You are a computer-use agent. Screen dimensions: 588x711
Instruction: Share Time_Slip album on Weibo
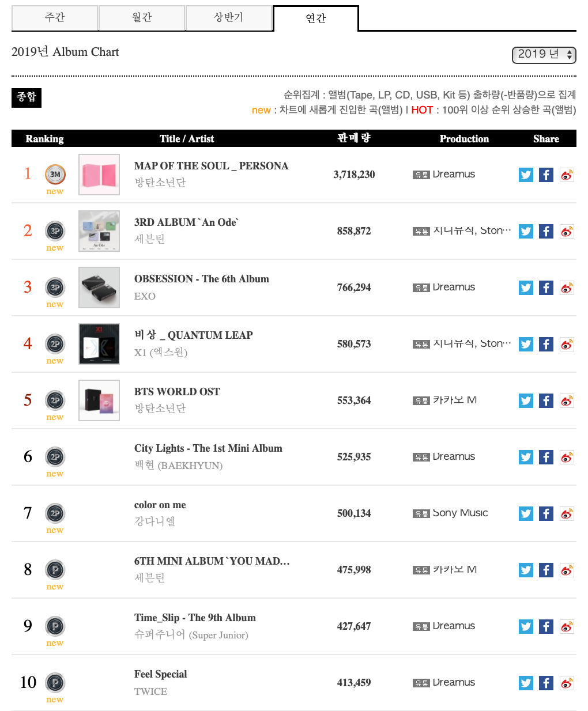point(567,626)
